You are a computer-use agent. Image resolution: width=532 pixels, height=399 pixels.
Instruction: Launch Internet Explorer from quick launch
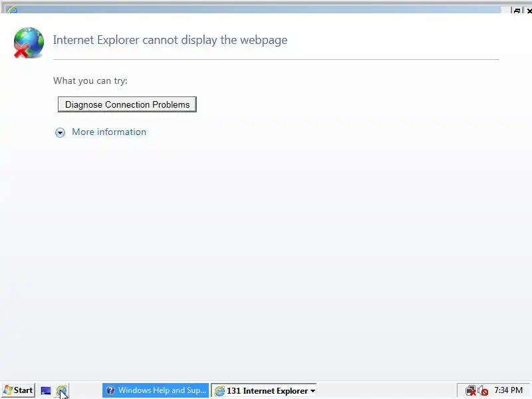pyautogui.click(x=61, y=391)
